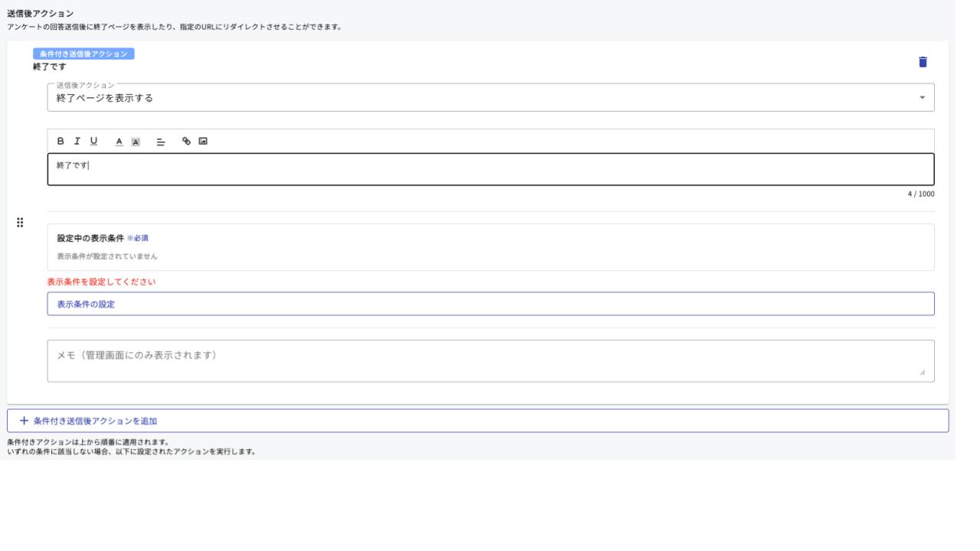This screenshot has height=551, width=980.
Task: Open the text highlight color picker
Action: [x=136, y=141]
